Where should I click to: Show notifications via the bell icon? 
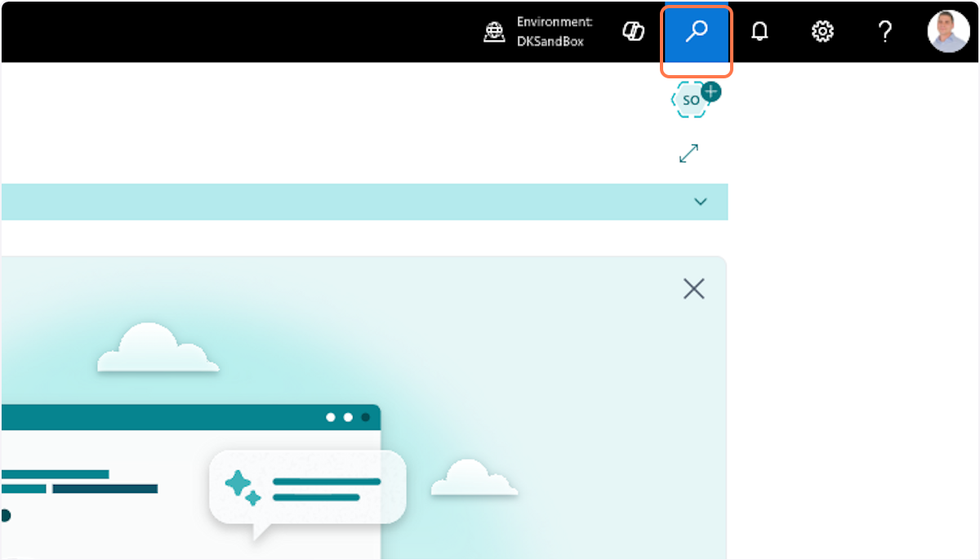tap(759, 33)
